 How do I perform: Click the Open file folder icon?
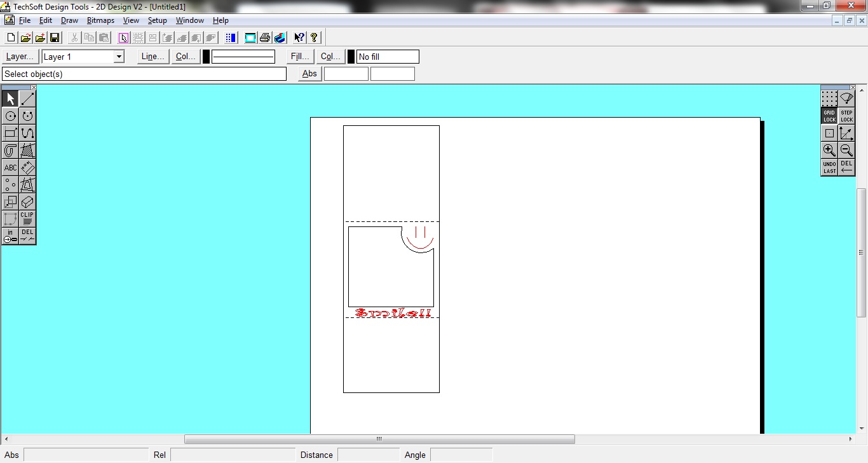point(25,38)
